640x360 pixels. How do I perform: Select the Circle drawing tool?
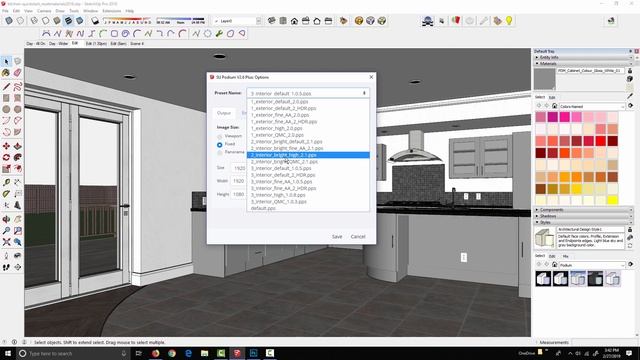pos(6,109)
